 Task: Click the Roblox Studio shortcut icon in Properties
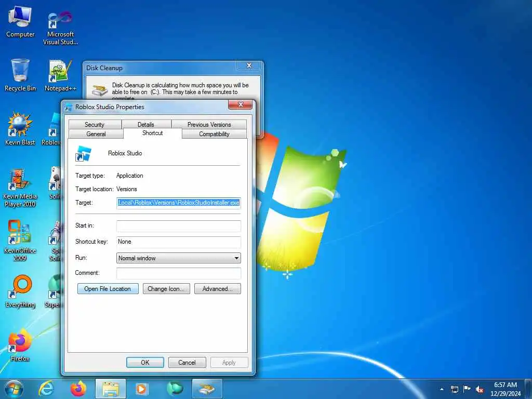[83, 153]
